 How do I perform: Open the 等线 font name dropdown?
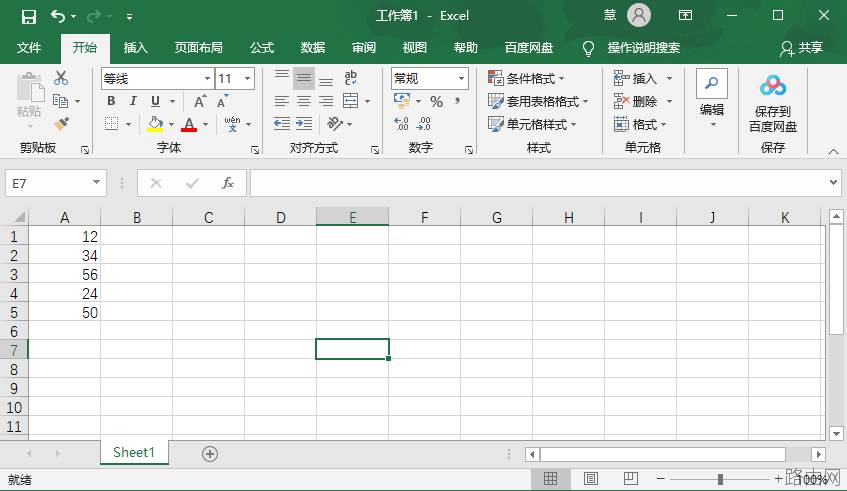tap(207, 78)
